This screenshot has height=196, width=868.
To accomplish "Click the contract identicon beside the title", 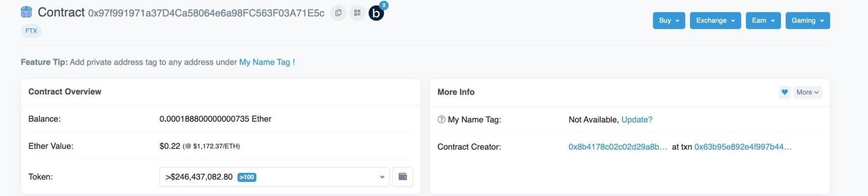I will coord(26,12).
